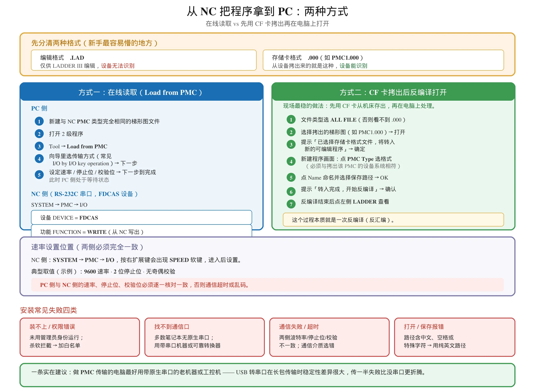Click the line "典型取值（示例）：9600 速率 · 2 位停止位"
Screen dimensions: 535x392
(x=103, y=272)
